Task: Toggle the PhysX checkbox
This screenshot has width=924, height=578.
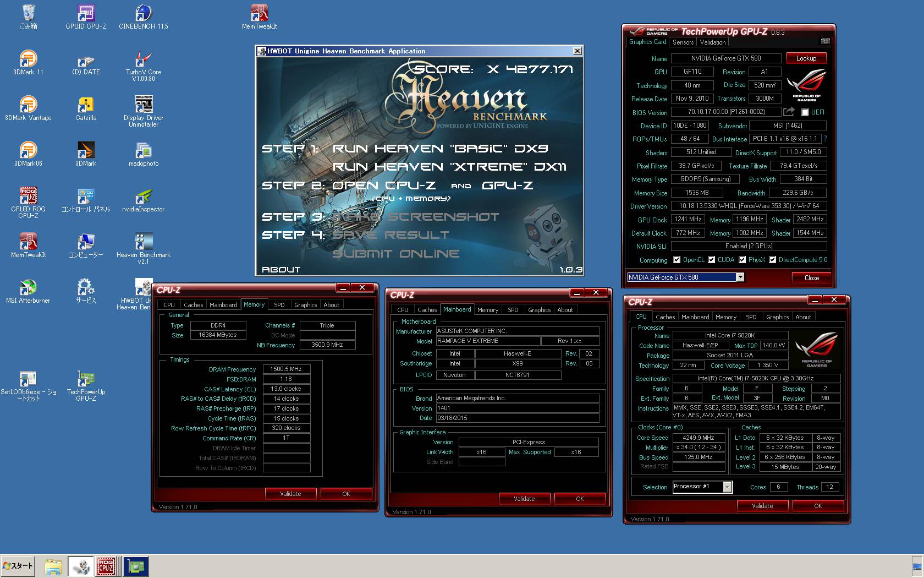Action: click(743, 260)
